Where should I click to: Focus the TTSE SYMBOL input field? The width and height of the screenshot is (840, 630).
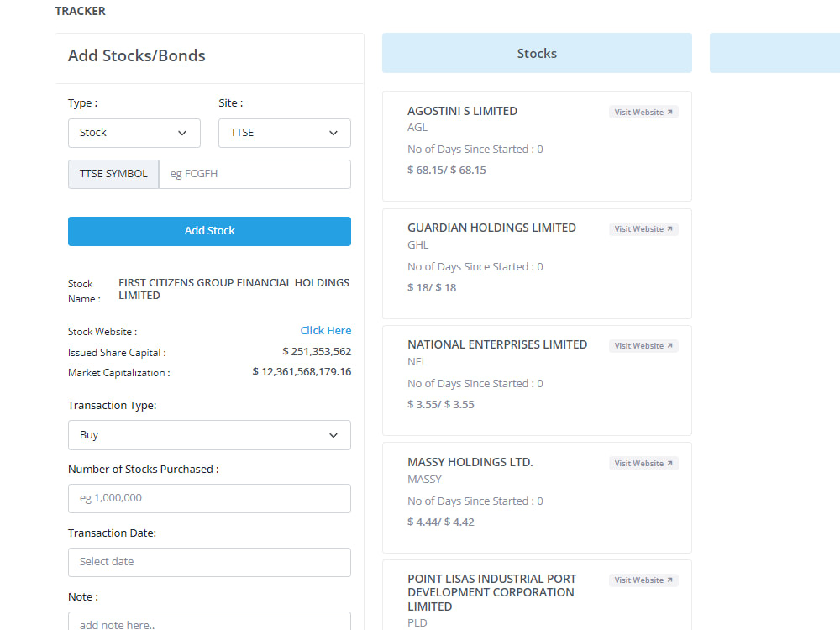pos(255,174)
